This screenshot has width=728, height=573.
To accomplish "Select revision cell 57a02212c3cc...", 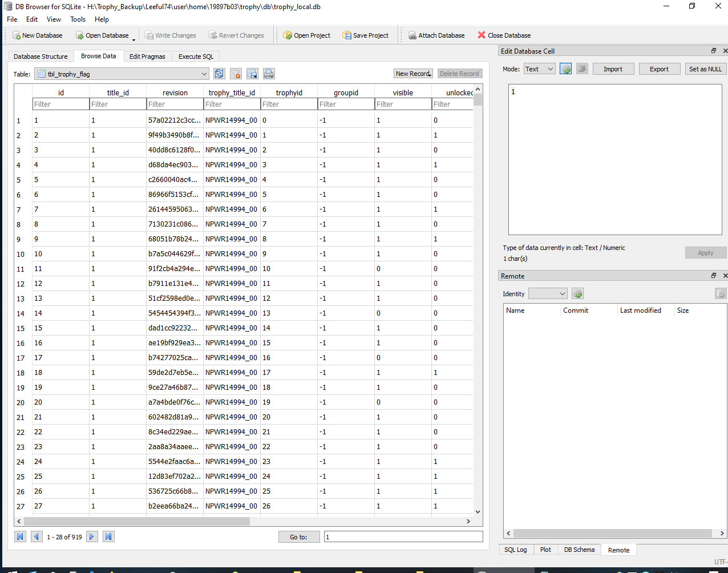I will (x=175, y=120).
